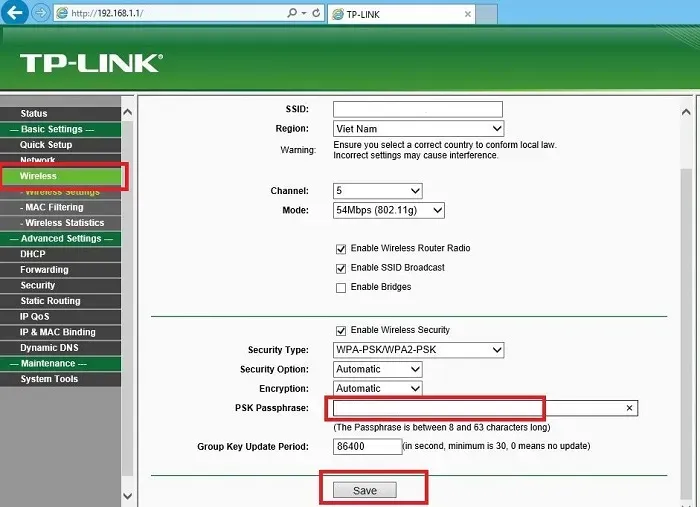Screen dimensions: 700x507
Task: Click the SSID input field
Action: (418, 109)
